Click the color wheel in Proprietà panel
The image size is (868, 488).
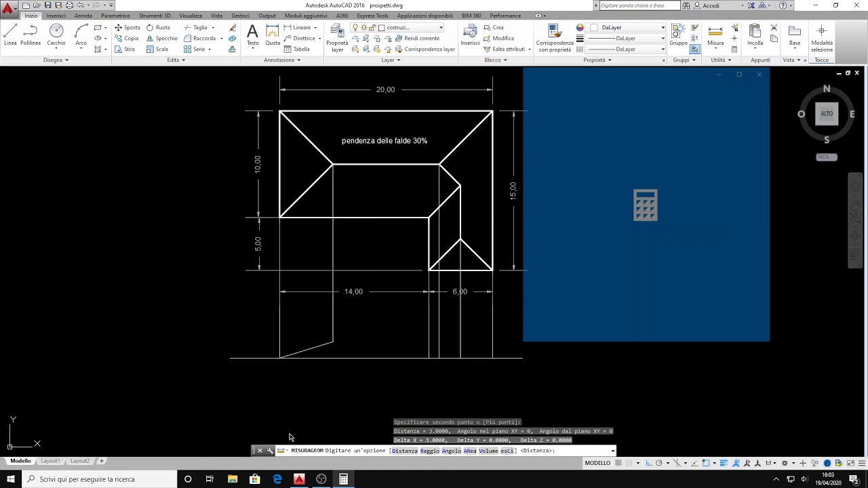click(580, 28)
